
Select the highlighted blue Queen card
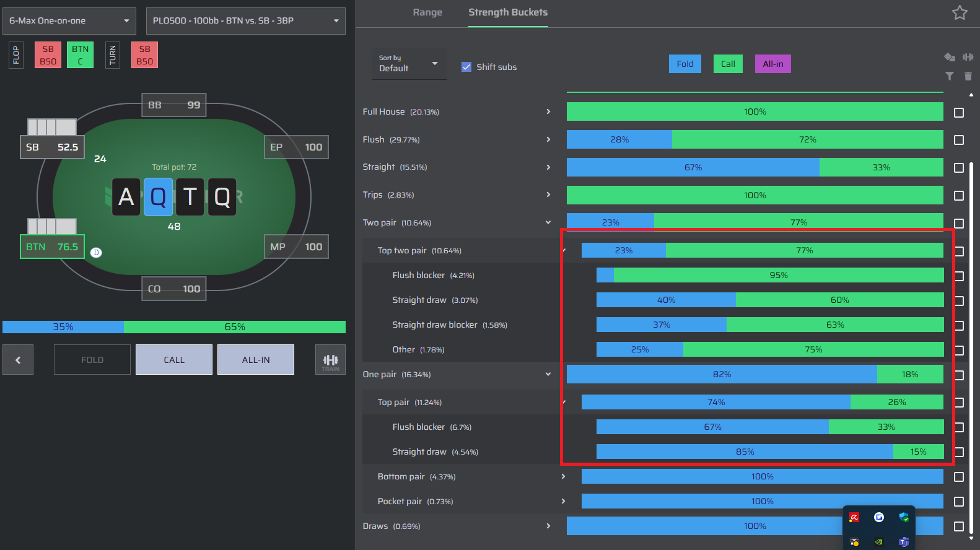click(x=159, y=197)
